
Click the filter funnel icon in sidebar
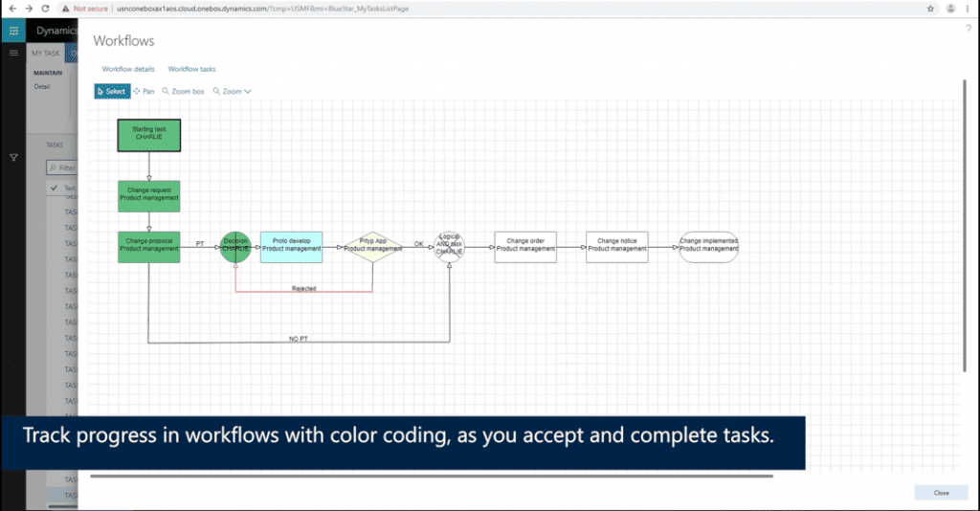click(x=14, y=157)
